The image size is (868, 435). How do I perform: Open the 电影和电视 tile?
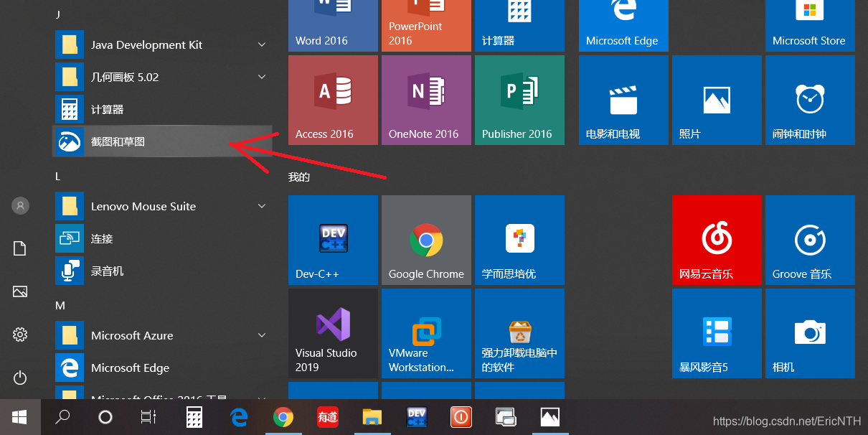pyautogui.click(x=623, y=100)
